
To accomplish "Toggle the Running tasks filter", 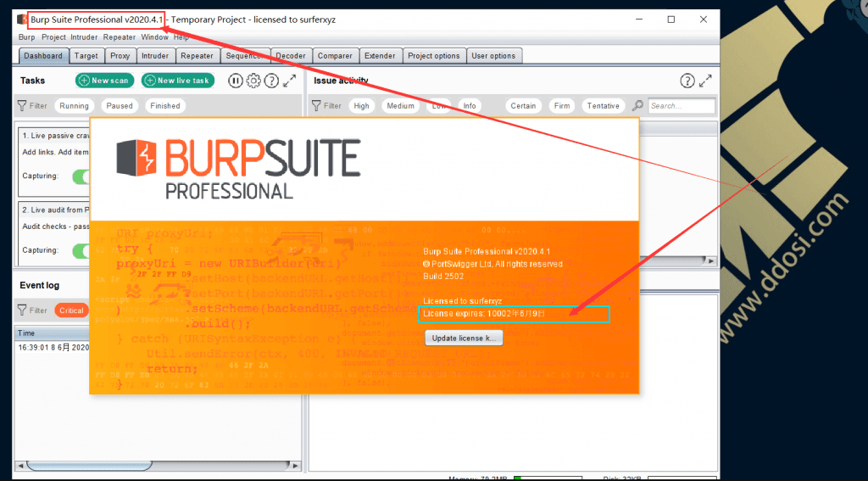I will tap(75, 106).
